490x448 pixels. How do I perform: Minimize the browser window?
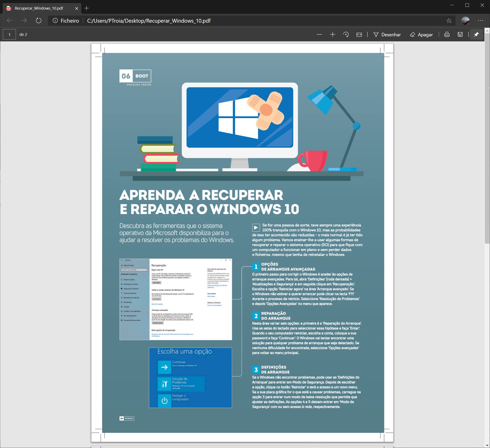tap(452, 5)
